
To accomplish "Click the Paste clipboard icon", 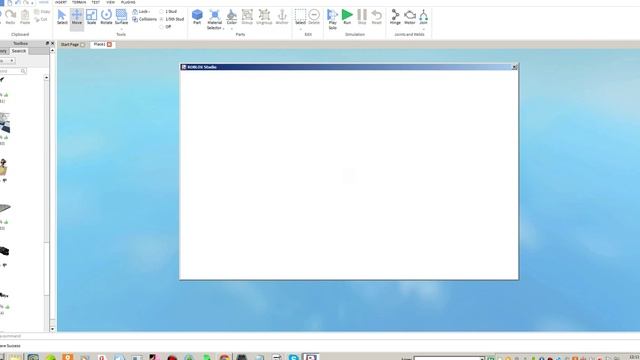I will [25, 17].
